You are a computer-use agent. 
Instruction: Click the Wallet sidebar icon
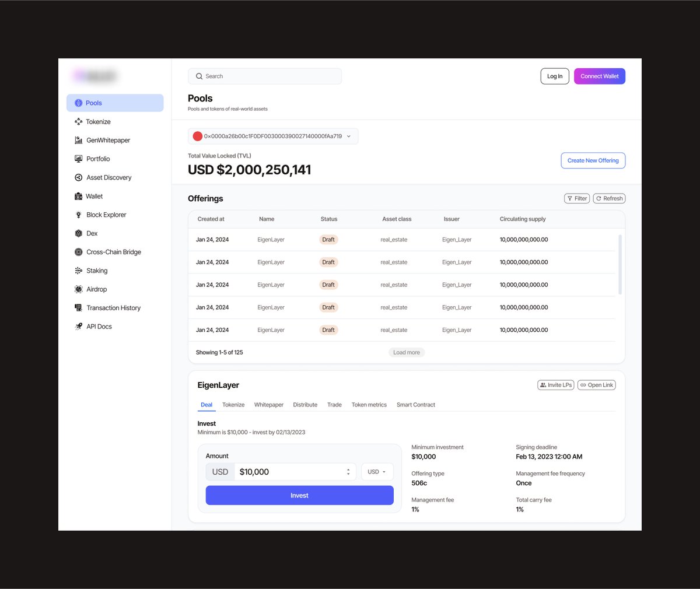point(78,196)
